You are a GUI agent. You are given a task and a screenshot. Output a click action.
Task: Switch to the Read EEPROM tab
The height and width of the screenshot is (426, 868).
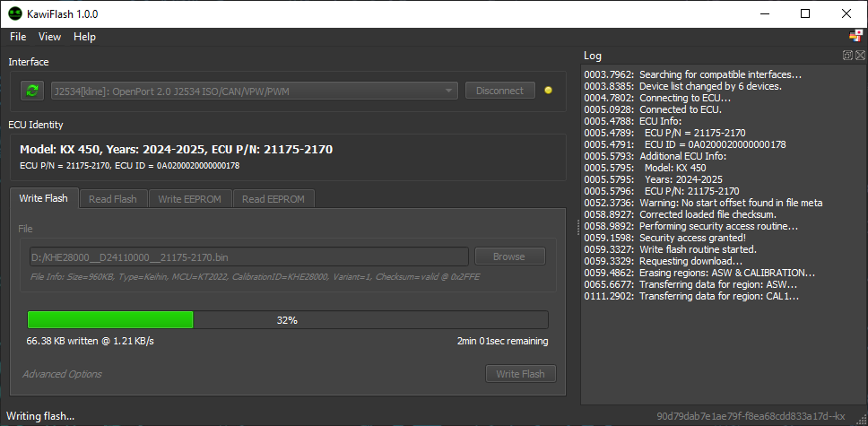pos(273,199)
